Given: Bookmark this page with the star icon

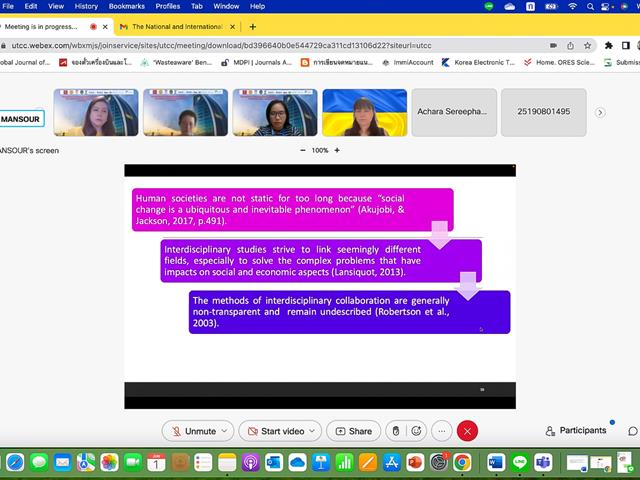Looking at the screenshot, I should tap(587, 45).
